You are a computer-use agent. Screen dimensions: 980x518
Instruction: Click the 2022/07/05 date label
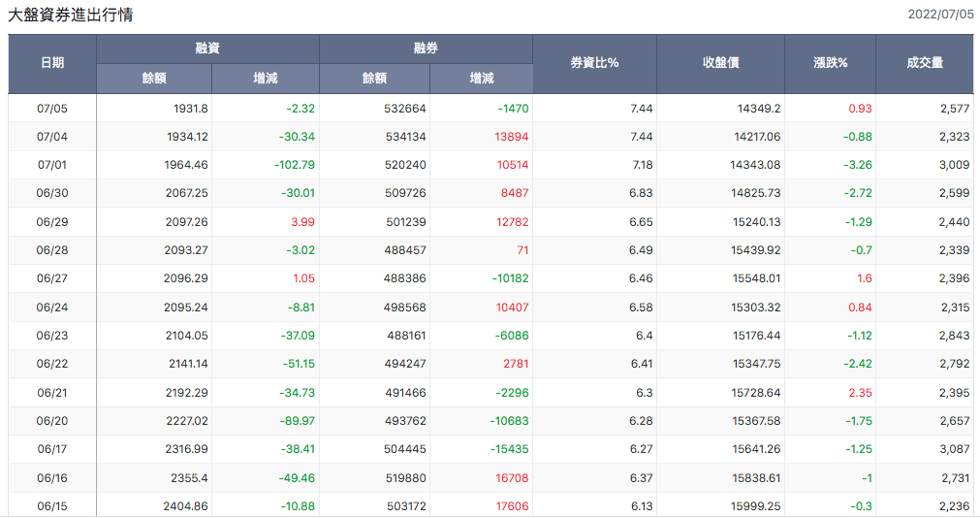pos(940,15)
